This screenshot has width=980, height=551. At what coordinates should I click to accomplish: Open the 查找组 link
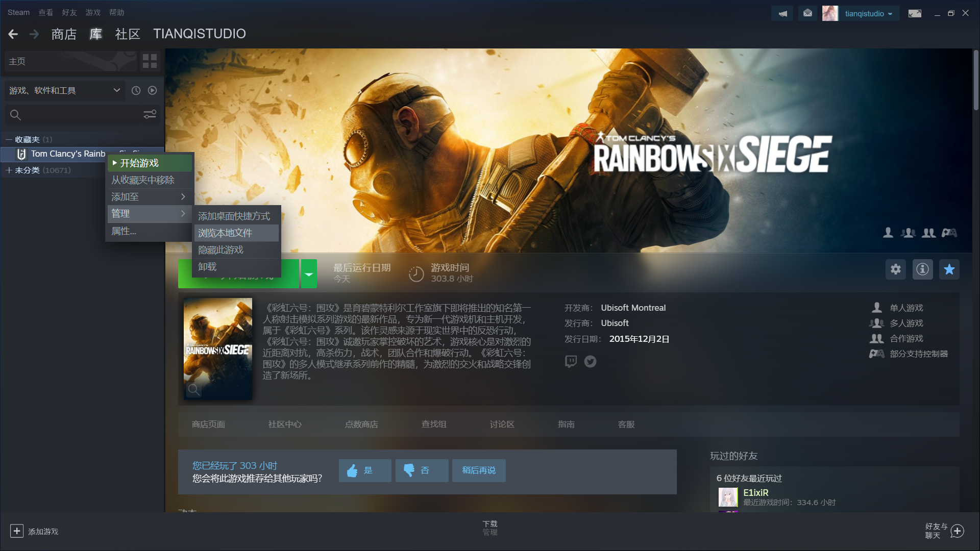tap(434, 424)
